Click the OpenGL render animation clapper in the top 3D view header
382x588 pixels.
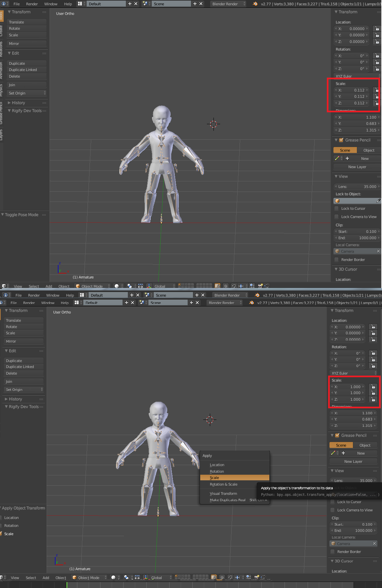pyautogui.click(x=266, y=286)
